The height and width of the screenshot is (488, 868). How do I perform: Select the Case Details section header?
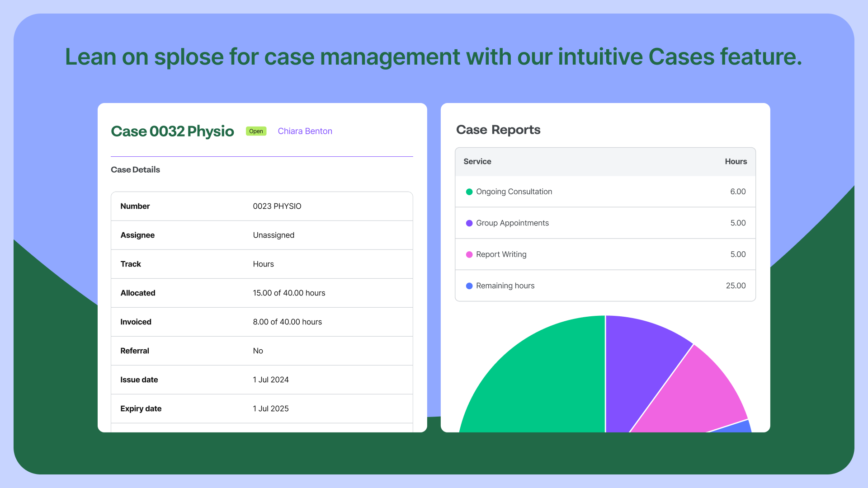[135, 169]
